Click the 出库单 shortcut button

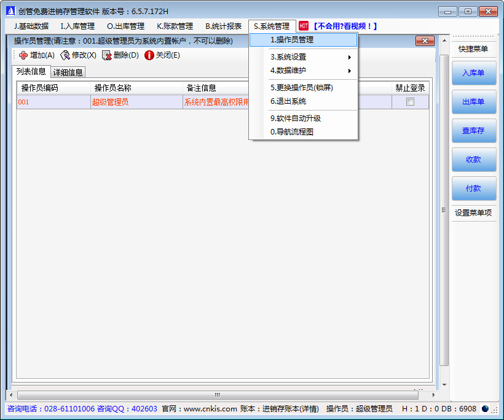[x=474, y=102]
